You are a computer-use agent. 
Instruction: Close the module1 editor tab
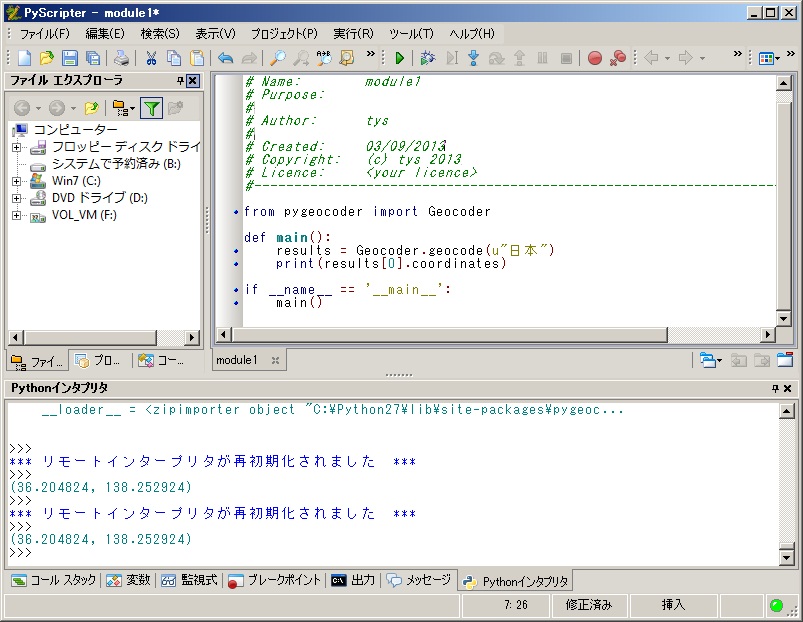click(275, 360)
